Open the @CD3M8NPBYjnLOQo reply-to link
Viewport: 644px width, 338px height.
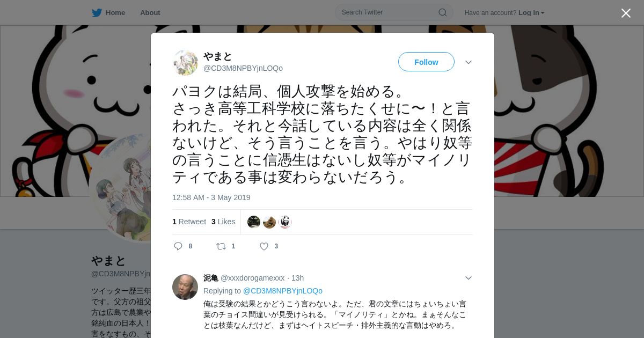pyautogui.click(x=283, y=291)
